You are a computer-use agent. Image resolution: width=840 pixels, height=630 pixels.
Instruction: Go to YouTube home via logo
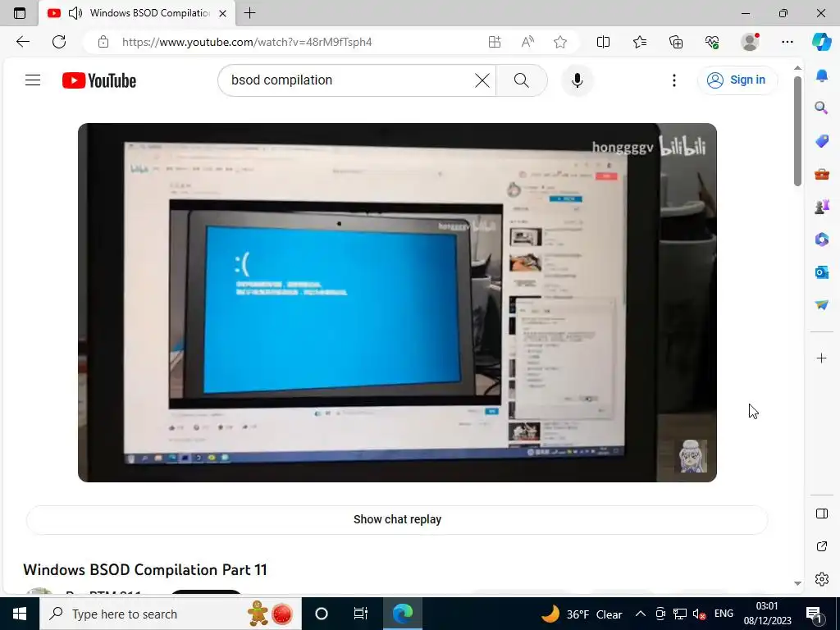pyautogui.click(x=99, y=80)
